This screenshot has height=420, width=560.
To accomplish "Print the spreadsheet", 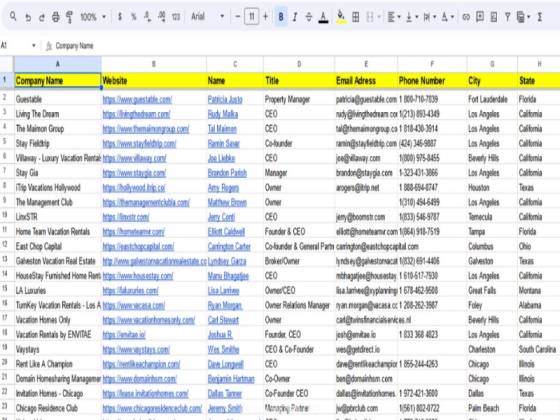I will [56, 17].
